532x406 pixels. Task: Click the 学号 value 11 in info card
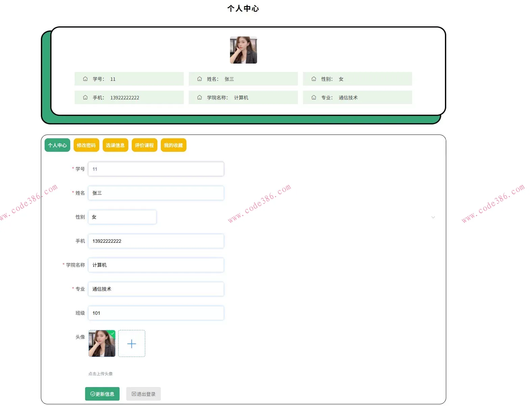click(x=113, y=79)
